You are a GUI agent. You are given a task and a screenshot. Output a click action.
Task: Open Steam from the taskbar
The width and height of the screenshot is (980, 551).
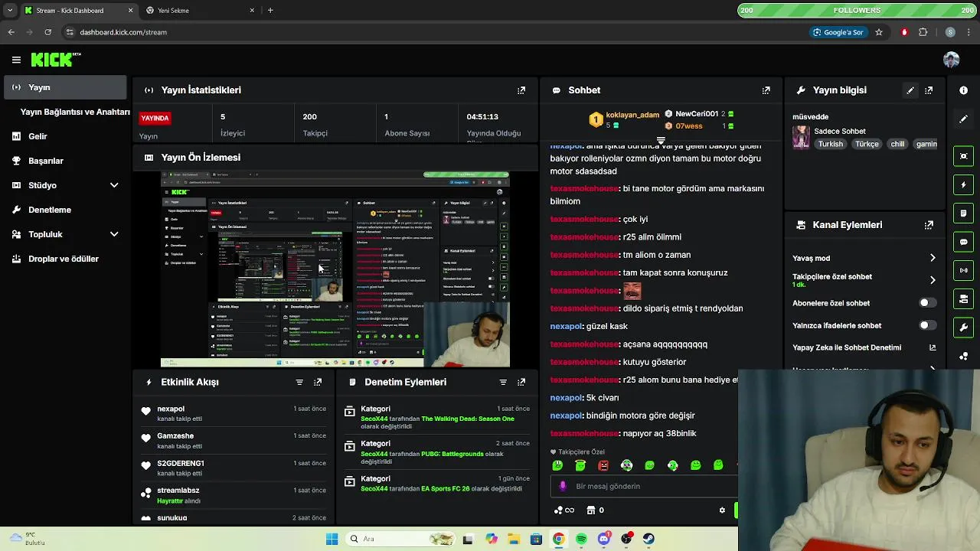648,539
